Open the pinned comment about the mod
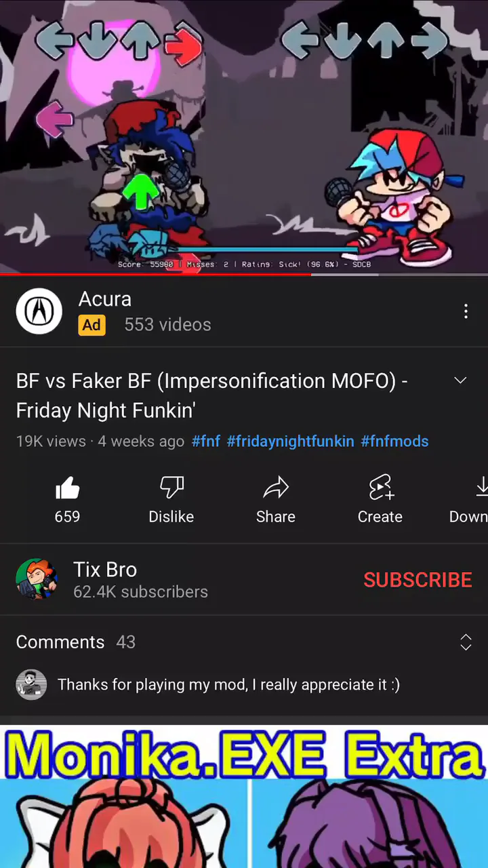The image size is (488, 868). [x=228, y=685]
